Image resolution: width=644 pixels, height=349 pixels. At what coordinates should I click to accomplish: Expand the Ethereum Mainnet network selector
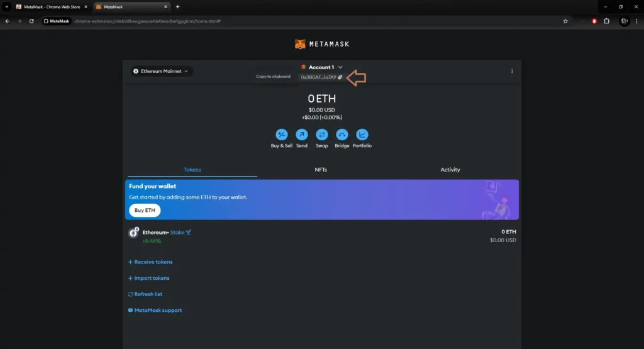(x=162, y=71)
